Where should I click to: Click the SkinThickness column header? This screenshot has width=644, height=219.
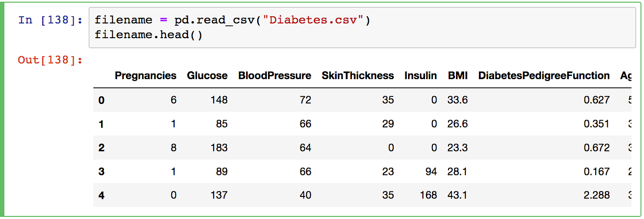click(x=358, y=76)
